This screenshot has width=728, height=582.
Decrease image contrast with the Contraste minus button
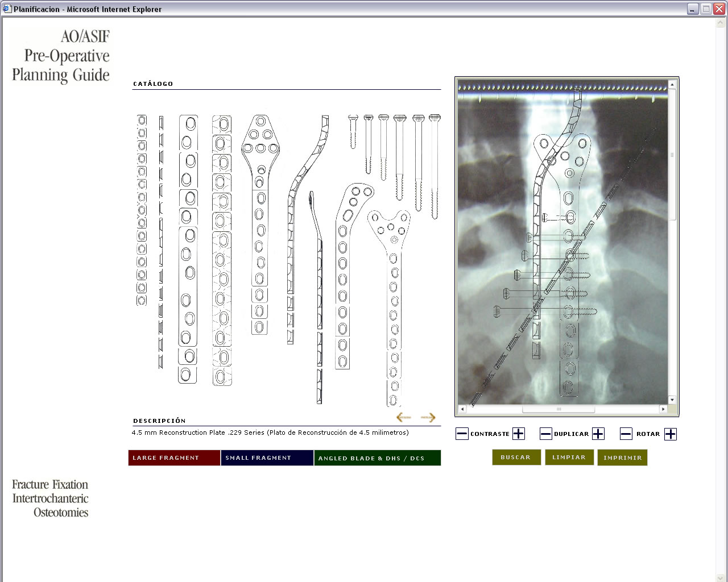tap(462, 434)
